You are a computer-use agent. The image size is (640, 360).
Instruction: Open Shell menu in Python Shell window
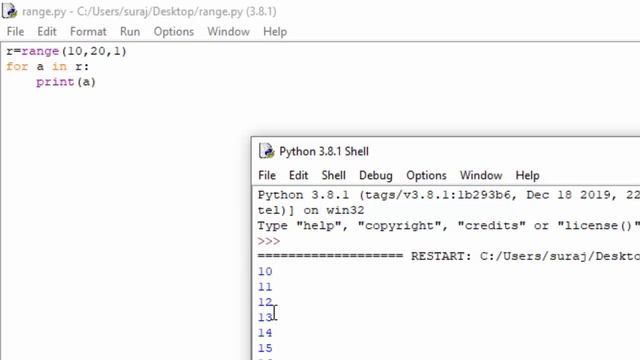tap(333, 176)
